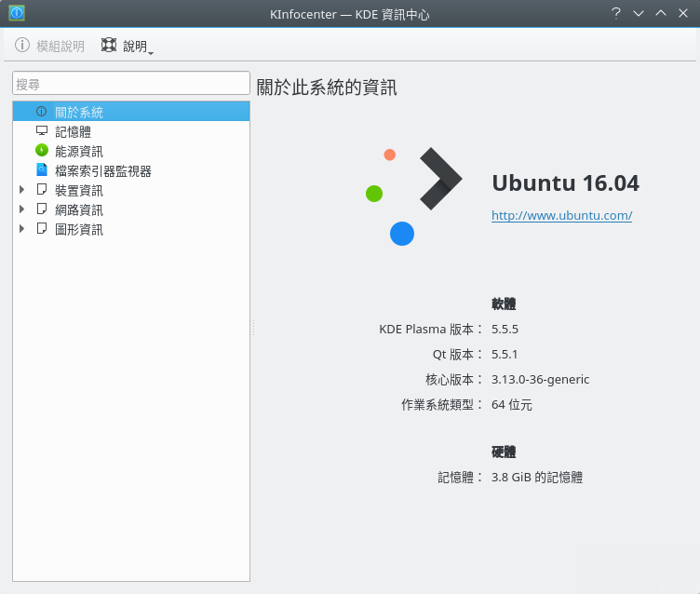
Task: Click the KDE Plasma version value 5.5.5
Action: [505, 330]
